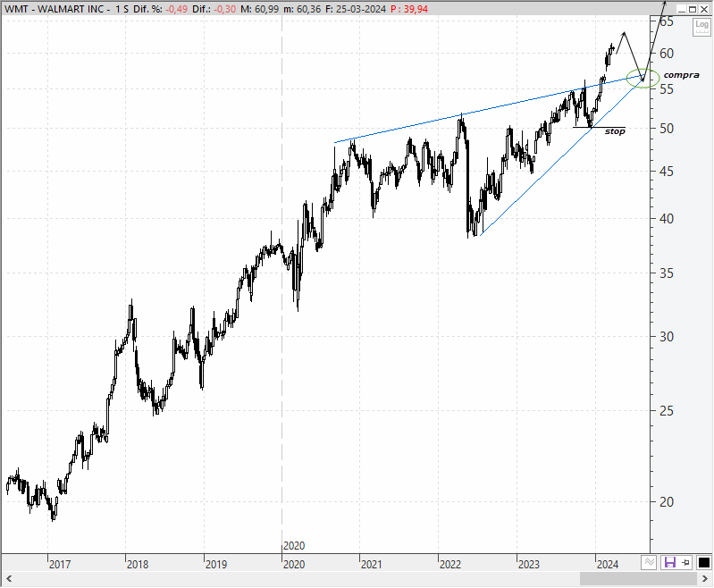
Task: Click the scrollbar right arrow
Action: pos(705,579)
